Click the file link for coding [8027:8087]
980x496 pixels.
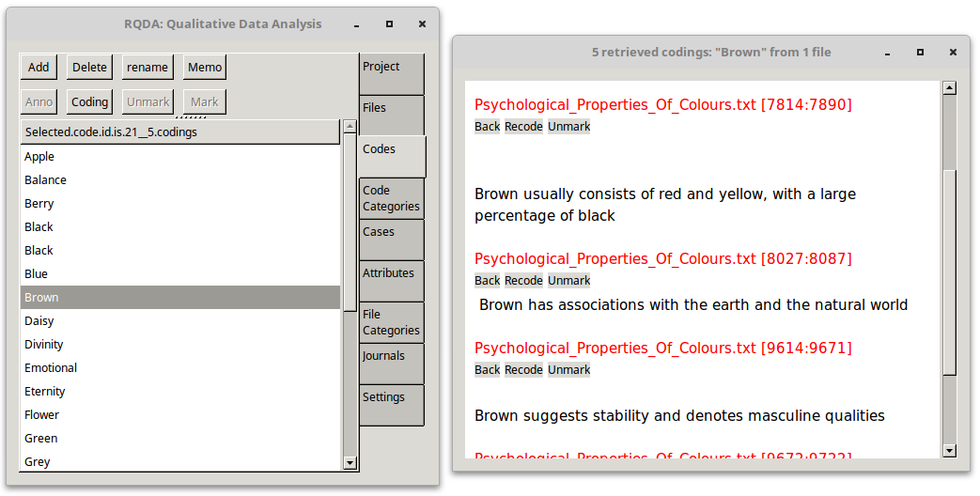(663, 258)
